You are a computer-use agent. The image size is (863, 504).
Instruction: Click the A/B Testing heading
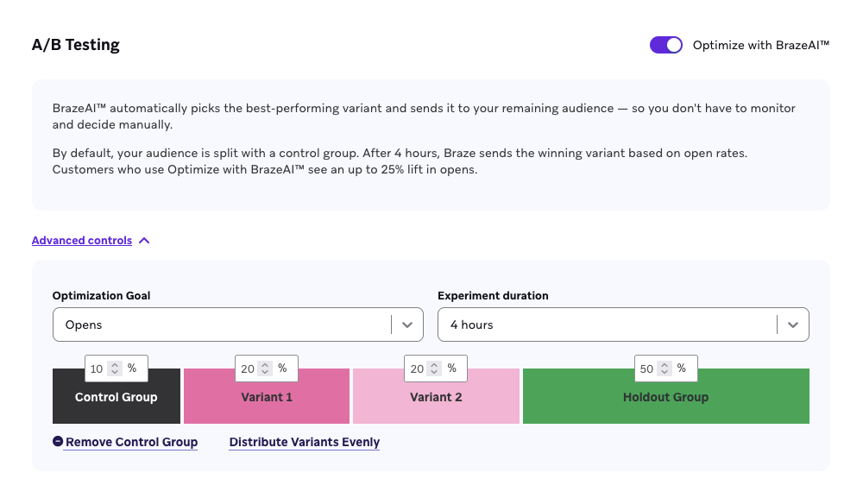click(x=75, y=45)
